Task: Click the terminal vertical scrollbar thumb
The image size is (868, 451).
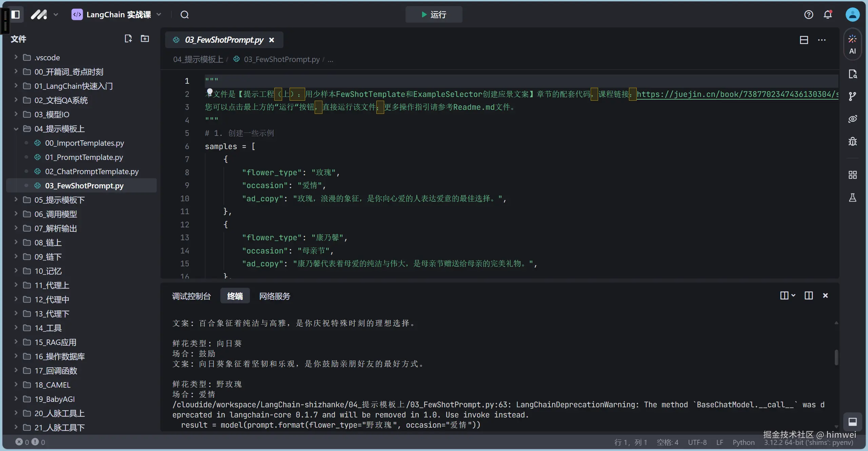Action: click(836, 357)
